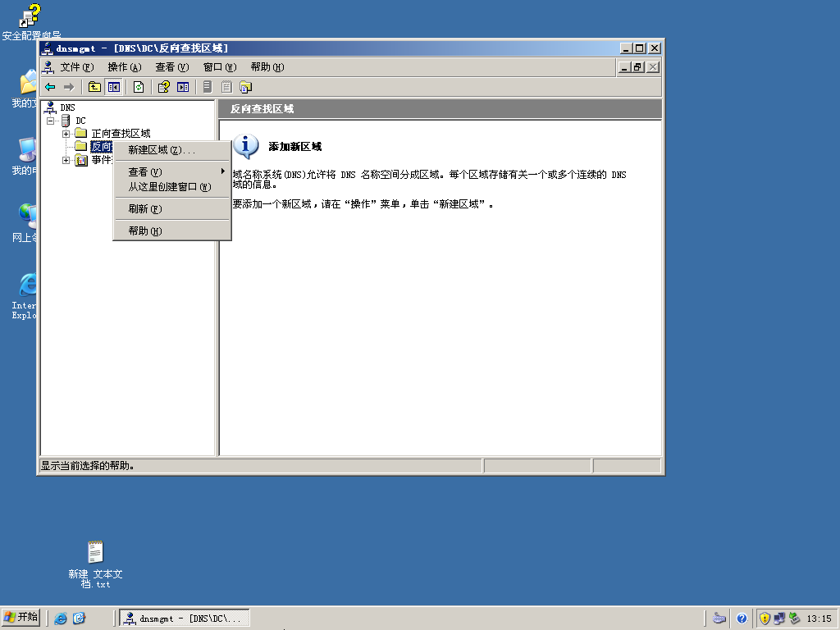Screen dimensions: 840x630
Task: Click the notepad-style record list toolbar icon
Action: [x=226, y=87]
